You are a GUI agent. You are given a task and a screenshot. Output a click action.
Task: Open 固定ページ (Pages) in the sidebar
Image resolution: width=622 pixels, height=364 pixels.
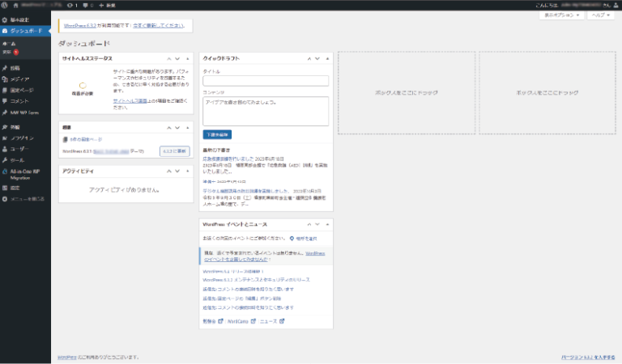[x=22, y=90]
